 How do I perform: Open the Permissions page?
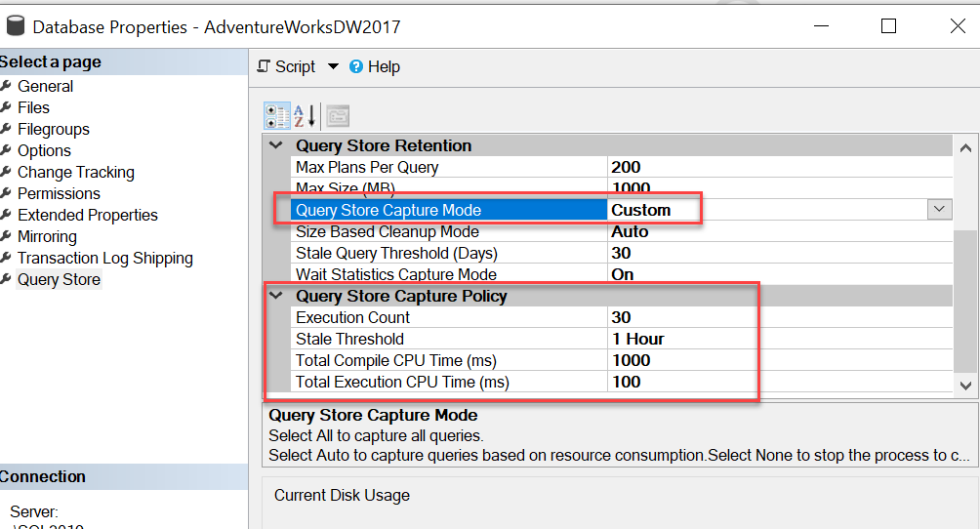tap(59, 194)
